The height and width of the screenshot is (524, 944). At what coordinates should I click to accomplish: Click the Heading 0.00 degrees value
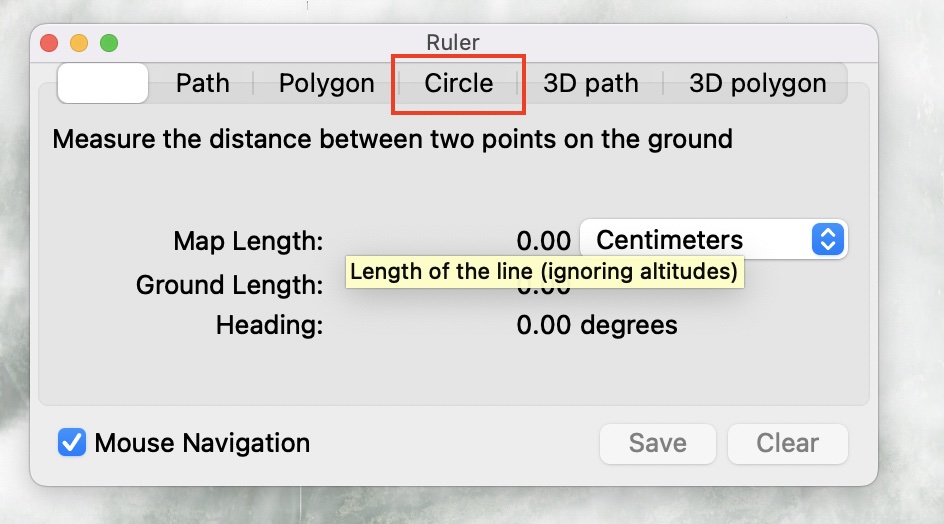pos(597,325)
